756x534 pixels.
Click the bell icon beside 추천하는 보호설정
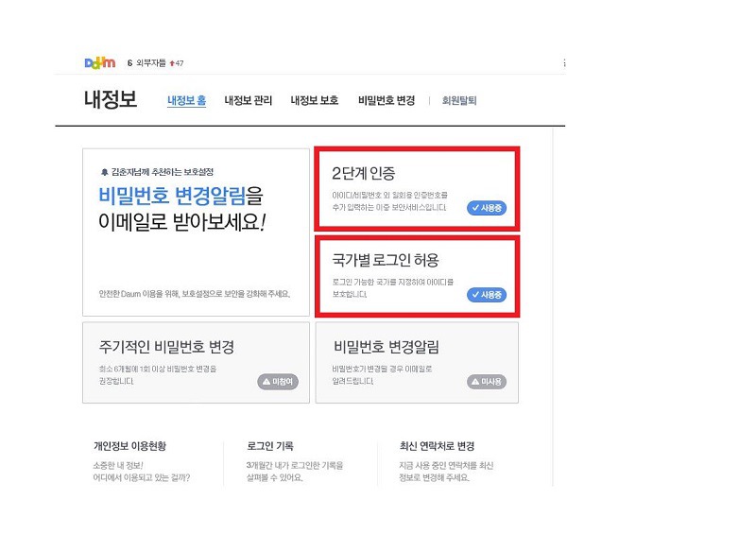point(104,172)
